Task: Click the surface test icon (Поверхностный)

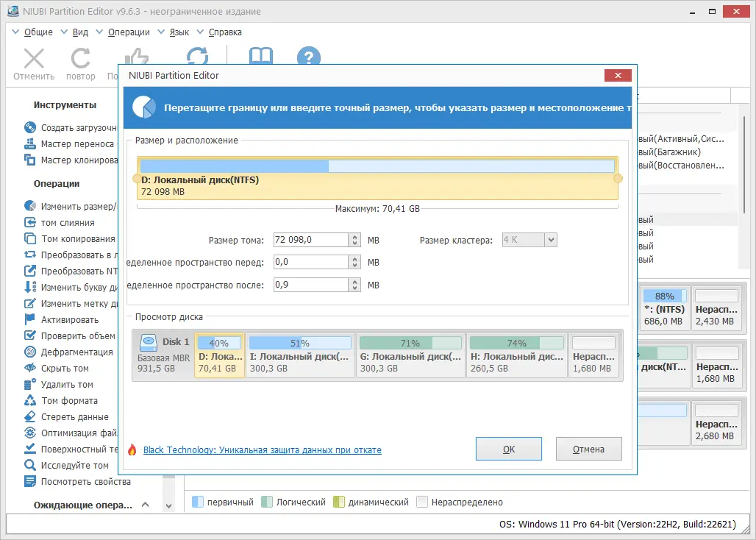Action: pos(30,449)
